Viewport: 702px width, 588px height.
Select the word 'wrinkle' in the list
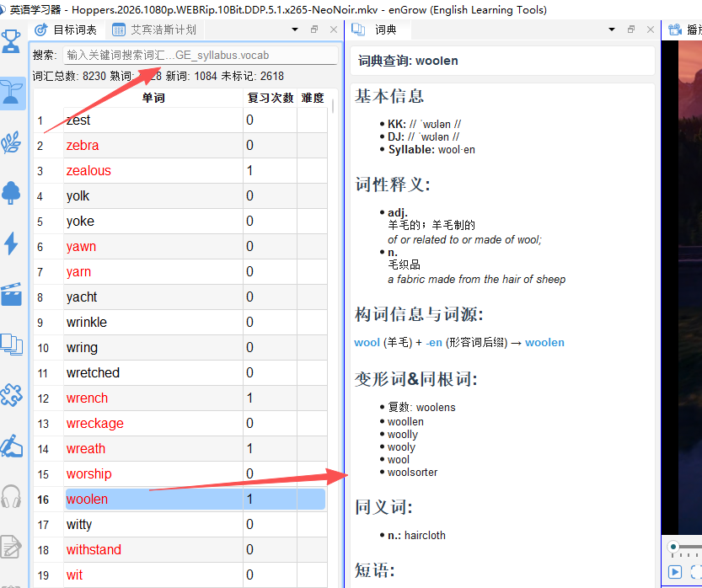(x=153, y=323)
